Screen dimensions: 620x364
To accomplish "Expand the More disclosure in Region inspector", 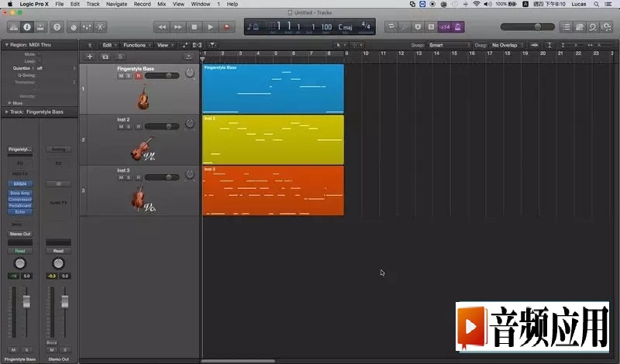I will coord(9,103).
